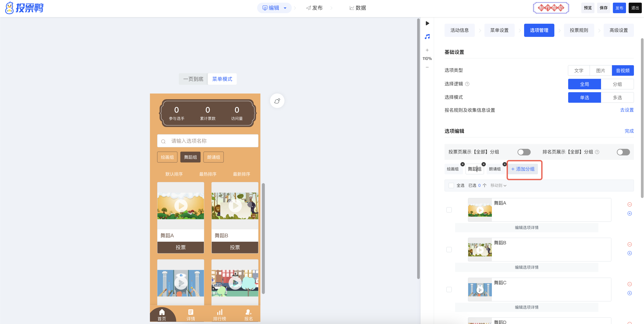Select 单选 as the selection mode
Image resolution: width=644 pixels, height=324 pixels.
pos(585,97)
